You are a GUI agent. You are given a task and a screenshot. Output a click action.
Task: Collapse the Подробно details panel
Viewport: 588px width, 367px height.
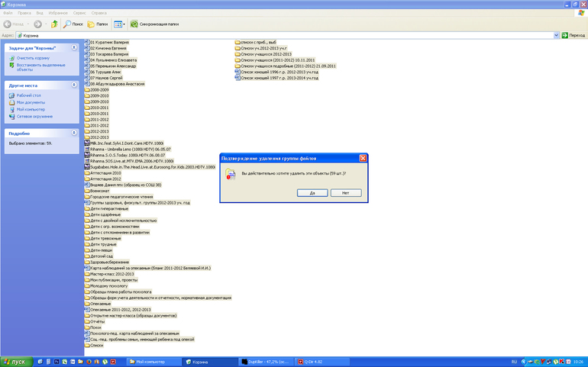[x=74, y=133]
